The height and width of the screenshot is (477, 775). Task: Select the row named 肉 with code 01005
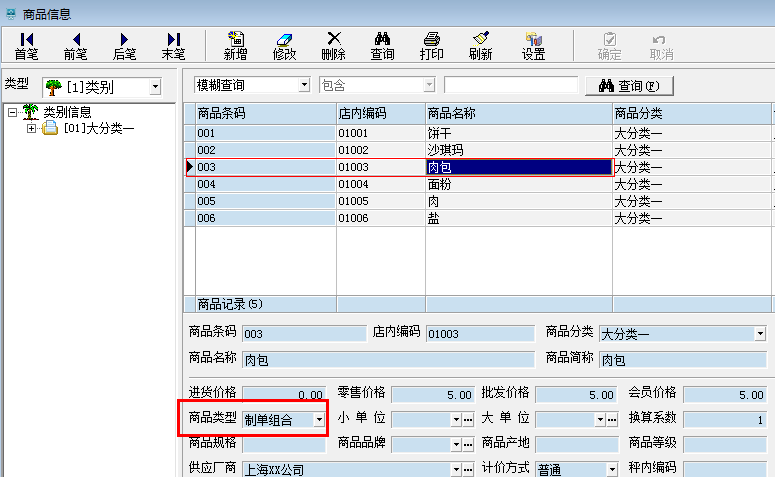(478, 201)
